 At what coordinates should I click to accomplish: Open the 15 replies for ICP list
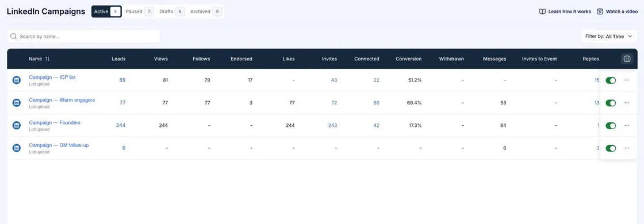[597, 80]
